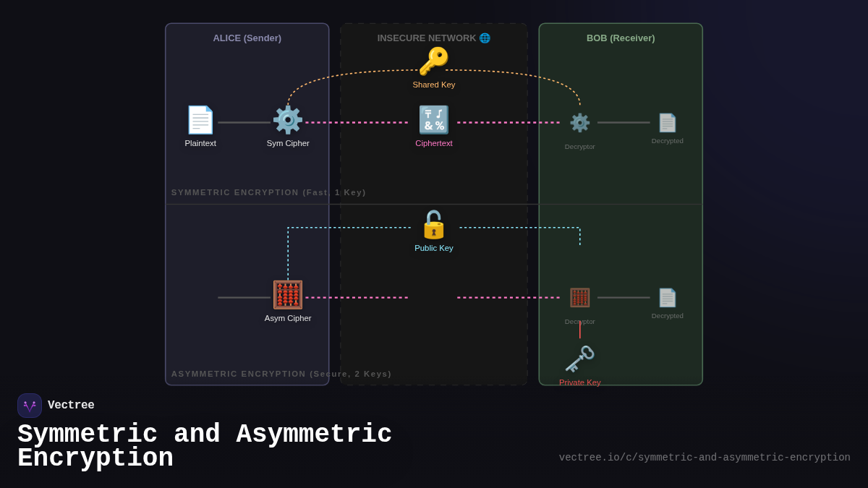The width and height of the screenshot is (868, 488).
Task: Click the ASYMMETRIC ENCRYPTION section label
Action: pyautogui.click(x=281, y=374)
